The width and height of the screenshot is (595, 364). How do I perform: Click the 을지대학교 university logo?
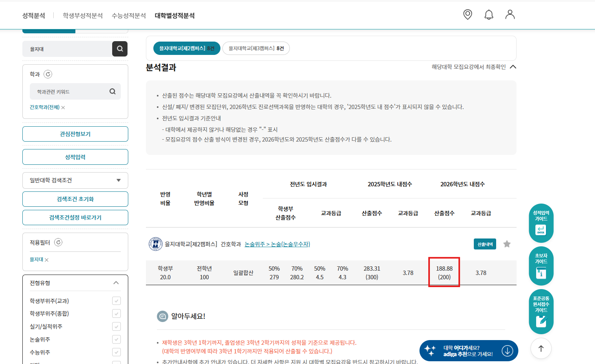click(156, 244)
